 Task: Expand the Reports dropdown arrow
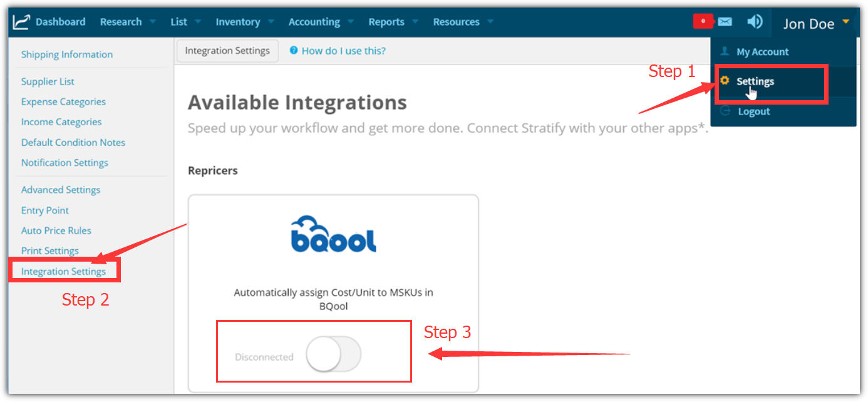coord(415,21)
